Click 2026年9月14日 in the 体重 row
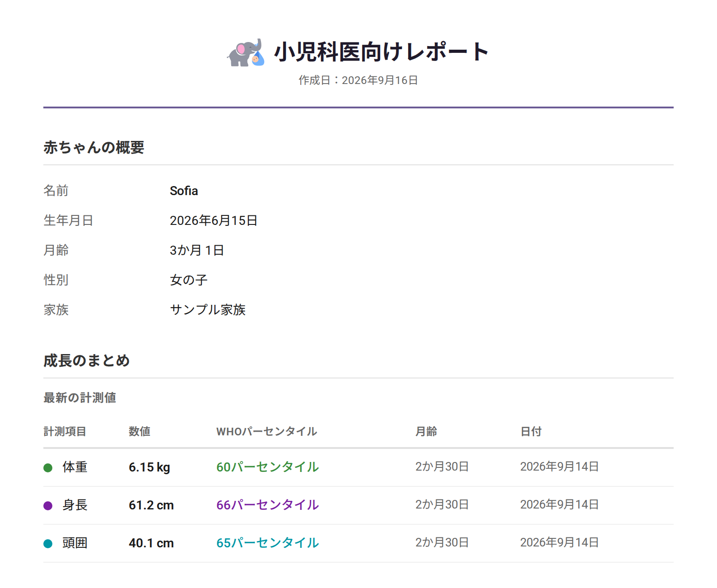The height and width of the screenshot is (588, 717). pyautogui.click(x=559, y=467)
